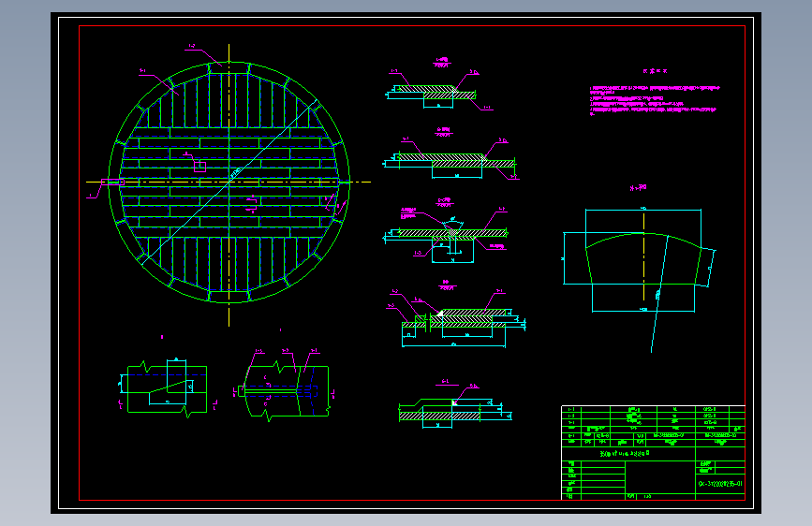Click the drawing title text in title block
This screenshot has height=526, width=812.
click(x=625, y=454)
